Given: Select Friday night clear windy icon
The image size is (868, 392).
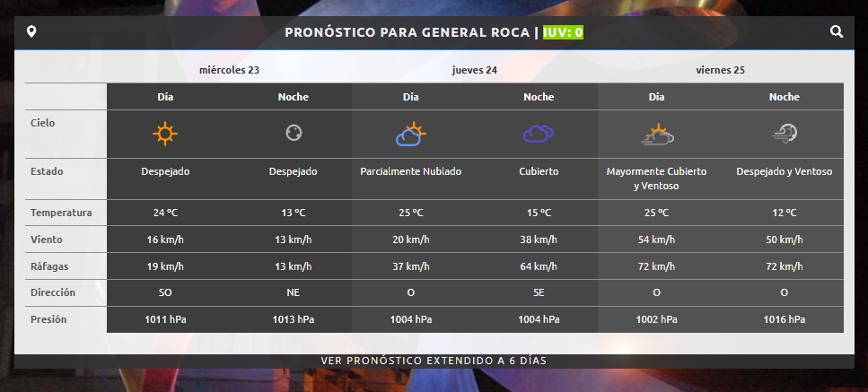Looking at the screenshot, I should pos(785,134).
